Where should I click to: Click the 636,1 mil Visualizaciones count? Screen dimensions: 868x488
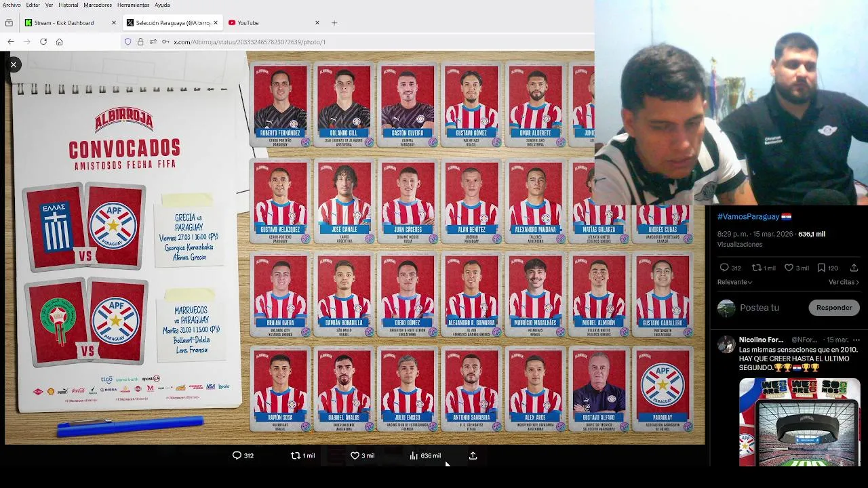click(x=772, y=239)
